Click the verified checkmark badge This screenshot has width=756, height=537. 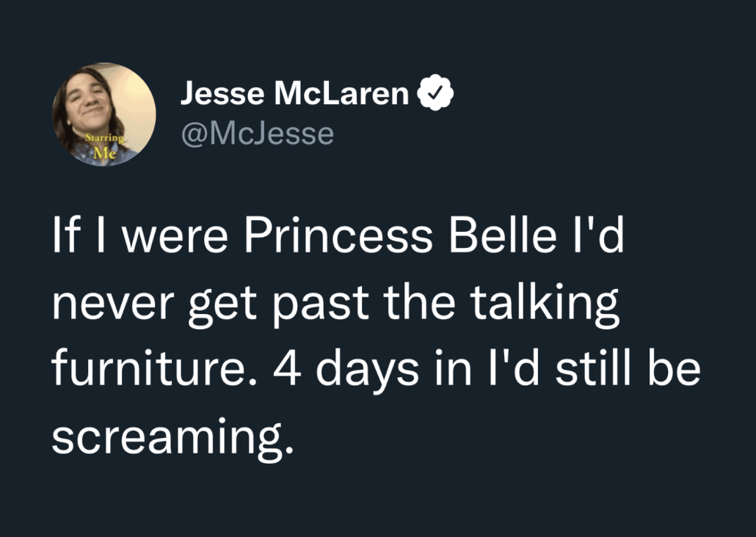pos(437,94)
